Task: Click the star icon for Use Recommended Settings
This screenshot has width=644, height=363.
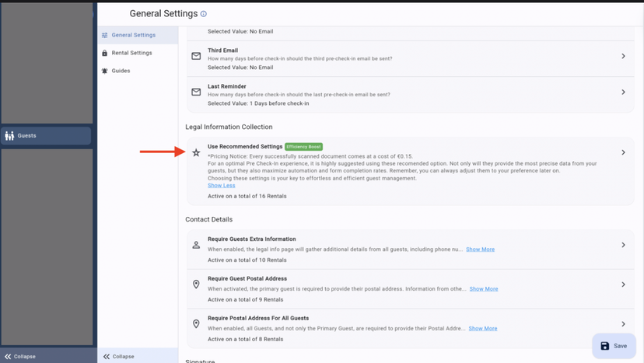Action: coord(196,152)
